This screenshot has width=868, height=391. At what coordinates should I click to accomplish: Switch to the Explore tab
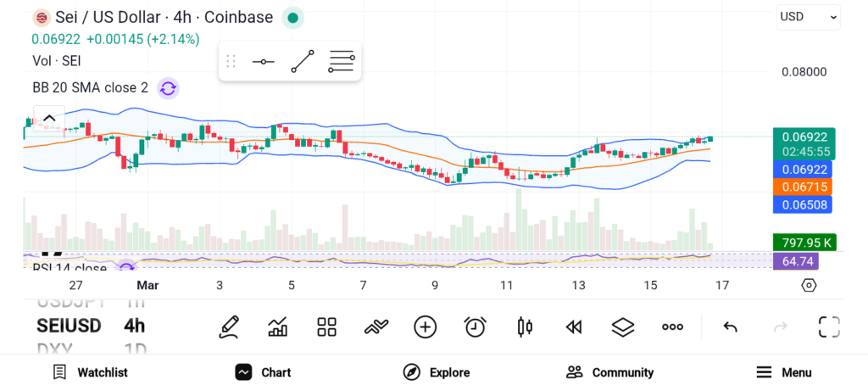(x=436, y=372)
